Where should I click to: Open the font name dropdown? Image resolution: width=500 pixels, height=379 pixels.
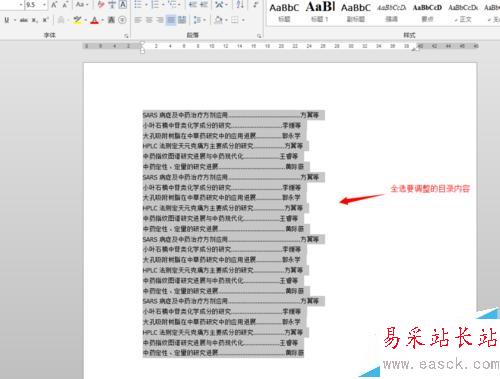point(21,5)
